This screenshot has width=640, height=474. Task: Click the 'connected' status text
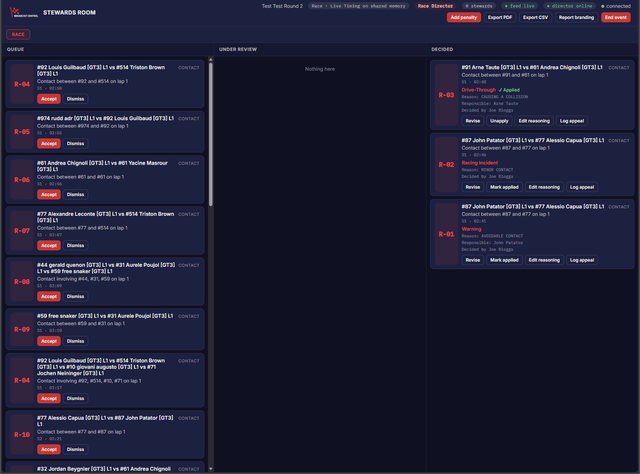pos(616,6)
